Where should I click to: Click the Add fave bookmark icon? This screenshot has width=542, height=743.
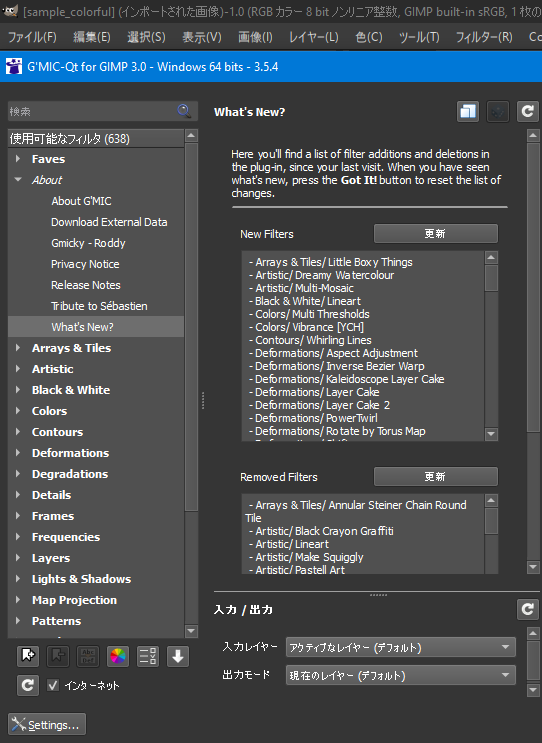point(28,656)
